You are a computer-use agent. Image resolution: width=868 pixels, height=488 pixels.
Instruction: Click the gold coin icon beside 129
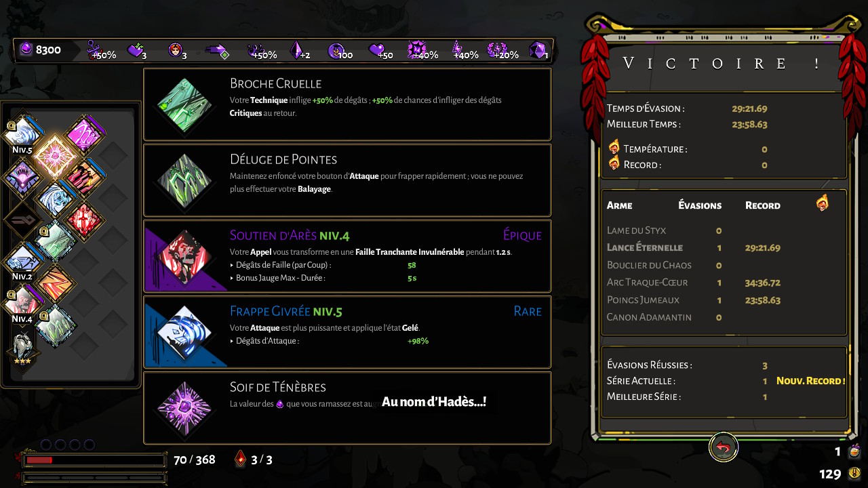pyautogui.click(x=855, y=473)
